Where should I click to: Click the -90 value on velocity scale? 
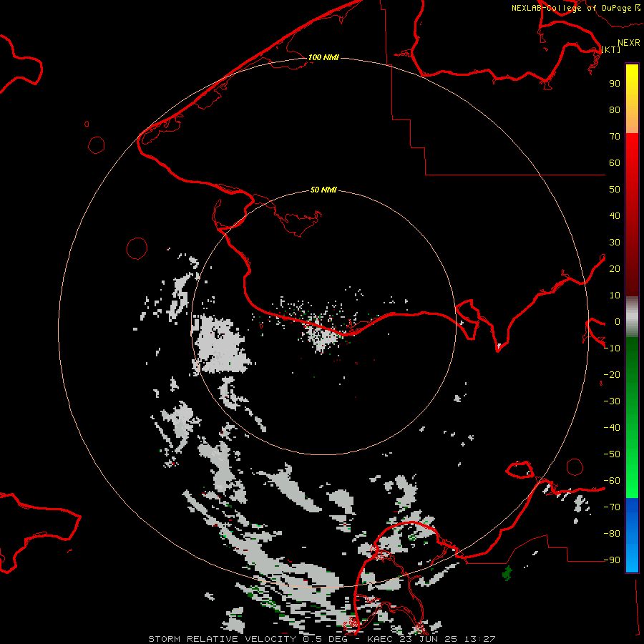(612, 560)
